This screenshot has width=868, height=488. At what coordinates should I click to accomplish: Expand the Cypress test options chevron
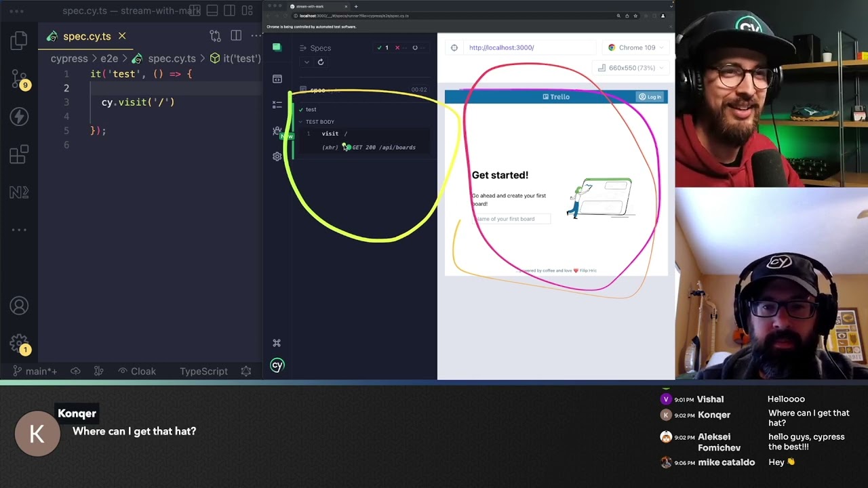[307, 62]
